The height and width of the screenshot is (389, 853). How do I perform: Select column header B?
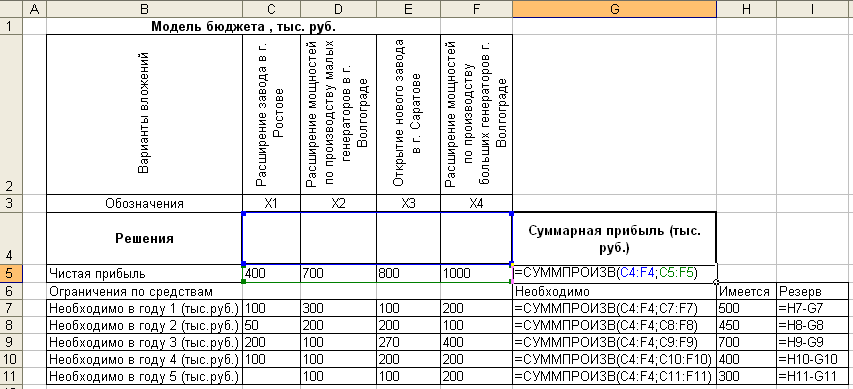point(144,9)
